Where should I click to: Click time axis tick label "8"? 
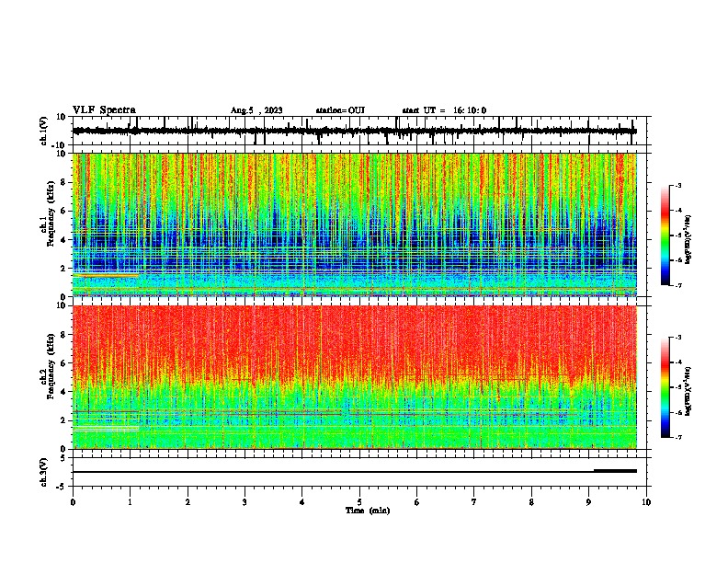click(531, 502)
